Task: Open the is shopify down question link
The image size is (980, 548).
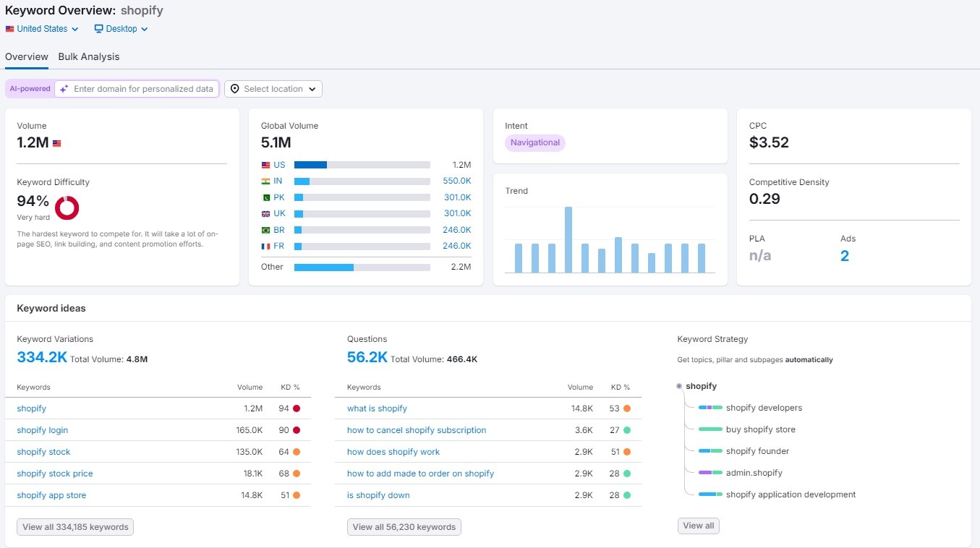Action: (x=378, y=495)
